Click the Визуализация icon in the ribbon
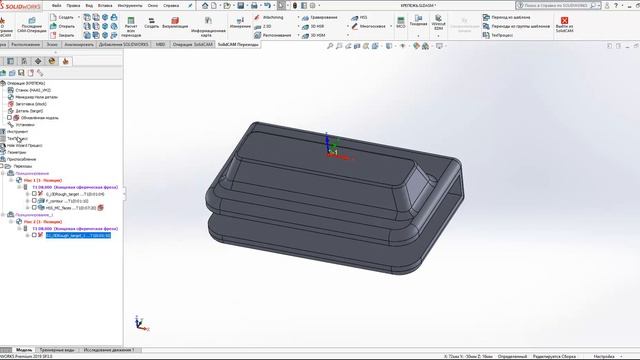Viewport: 640px width, 360px height. click(175, 23)
